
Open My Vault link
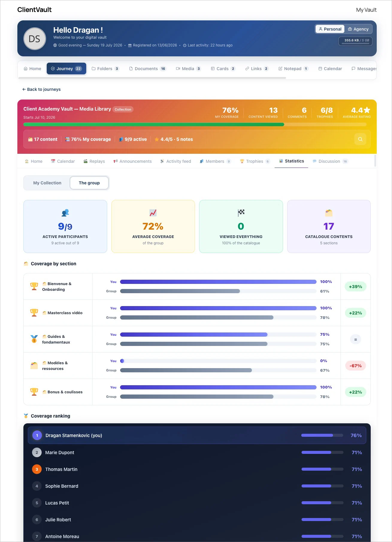(366, 10)
